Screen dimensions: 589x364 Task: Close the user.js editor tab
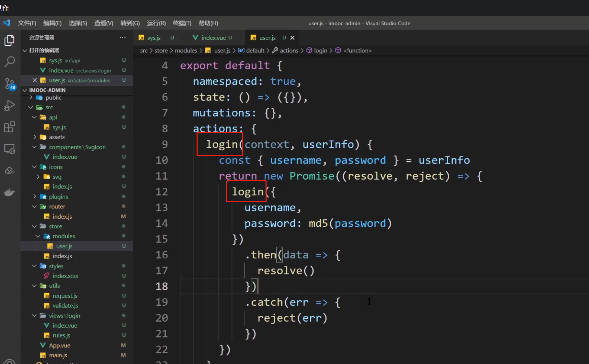click(292, 38)
